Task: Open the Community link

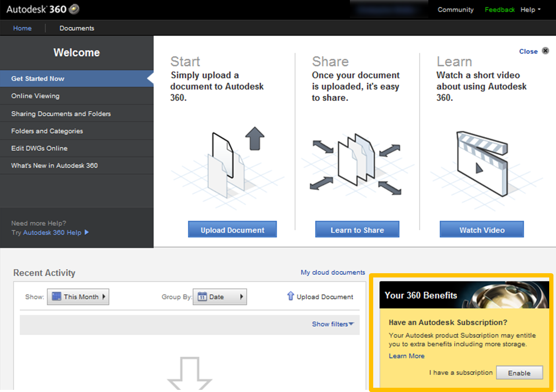Action: pyautogui.click(x=455, y=10)
